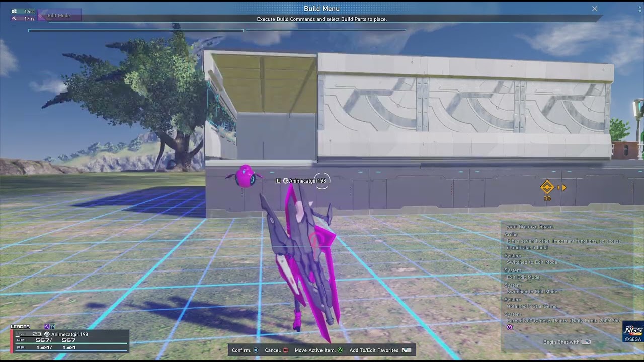644x362 pixels.
Task: Click the purple Genesis Points icon in chat
Action: 509,327
